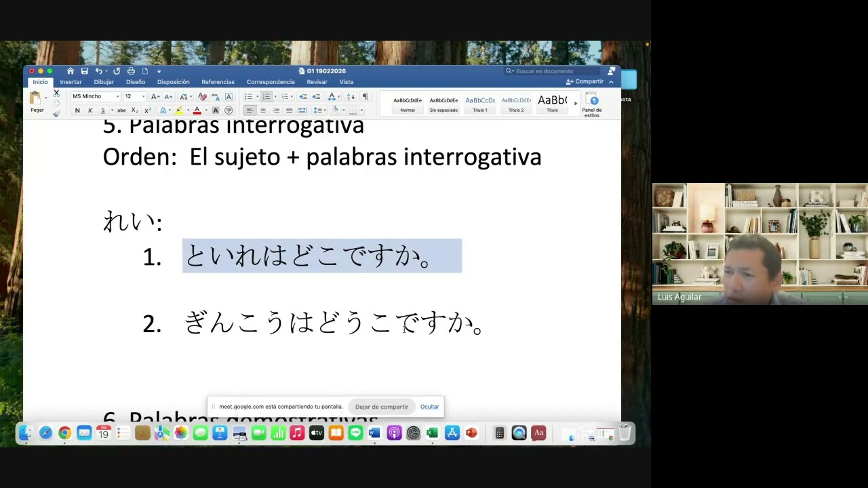
Task: Copy format with the paintbrush icon
Action: pos(56,114)
